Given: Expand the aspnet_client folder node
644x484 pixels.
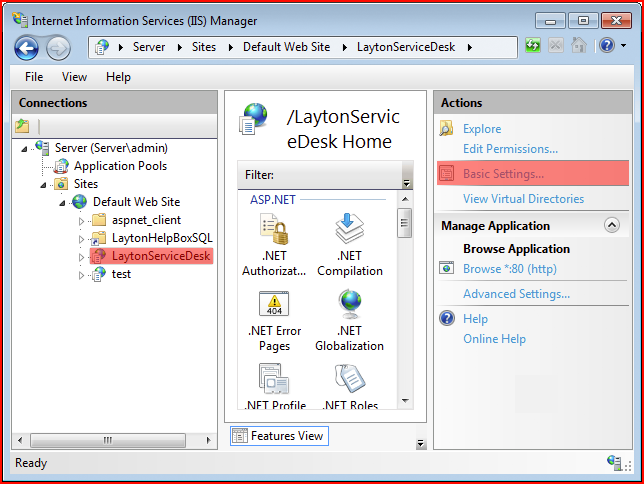Looking at the screenshot, I should click(81, 221).
